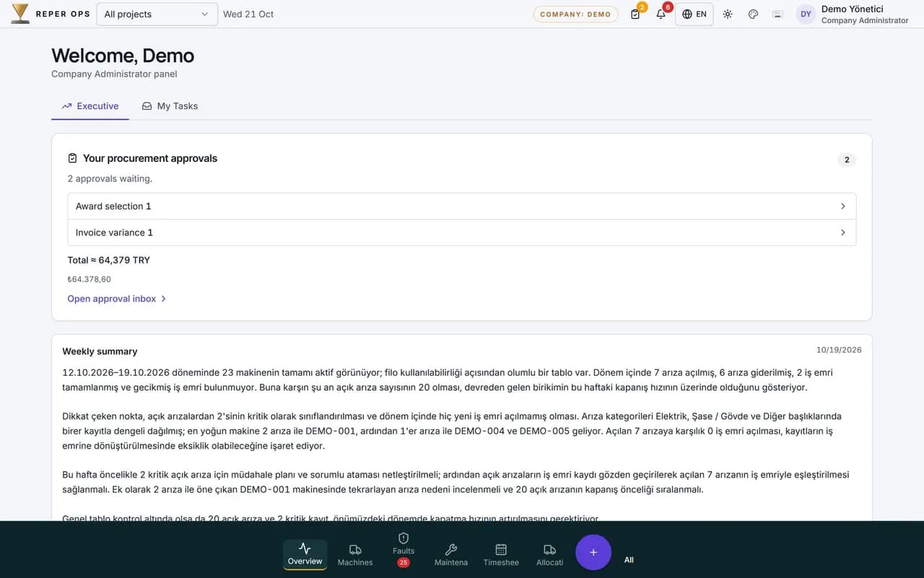
Task: Expand the Invoice variance 1 row chevron
Action: (x=842, y=233)
